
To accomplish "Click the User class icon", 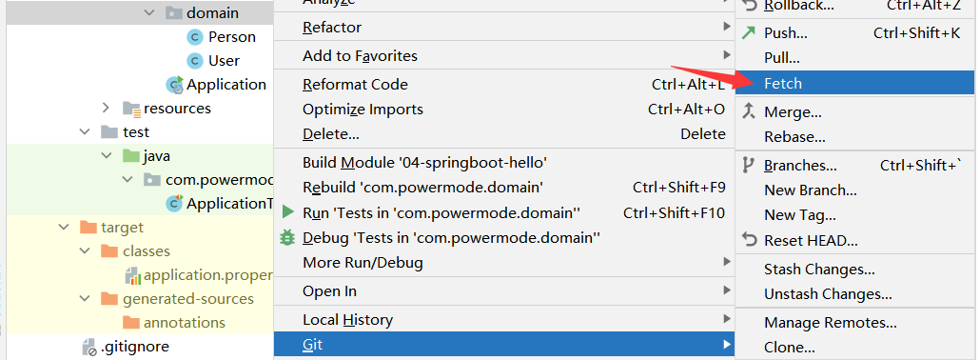I will coord(195,61).
